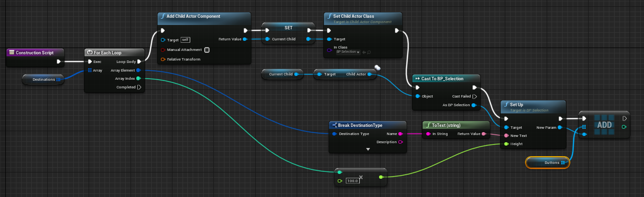
Task: Click the As BP Selection output pin
Action: click(x=474, y=105)
